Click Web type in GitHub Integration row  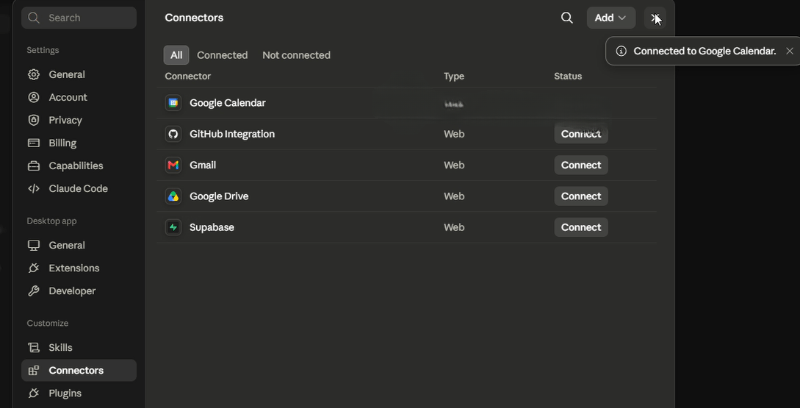[454, 134]
